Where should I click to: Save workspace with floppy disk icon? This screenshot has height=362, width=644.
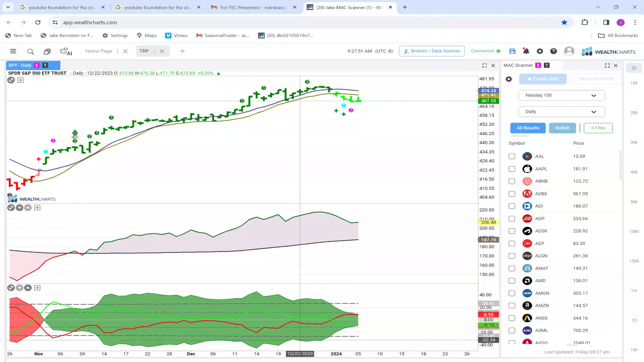pyautogui.click(x=512, y=51)
